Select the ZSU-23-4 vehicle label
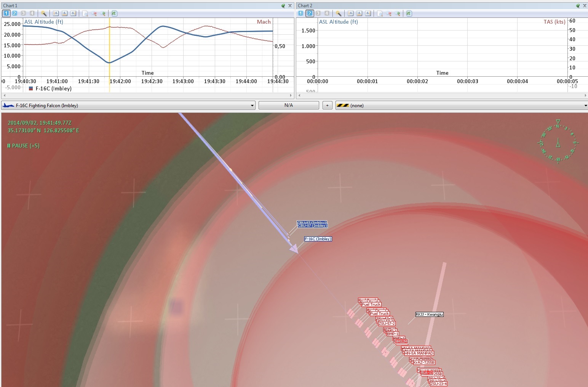The width and height of the screenshot is (588, 387). tap(438, 384)
